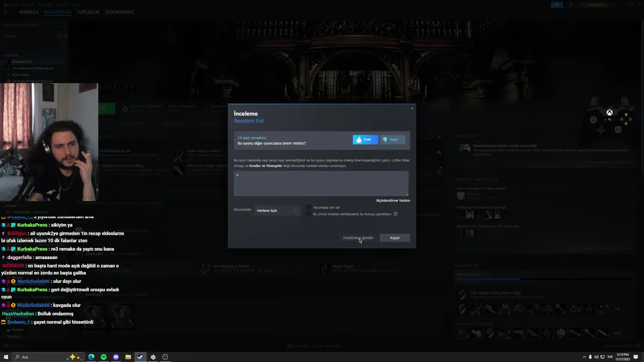Enable the Yorumlara izin ver checkbox
The height and width of the screenshot is (362, 644).
pyautogui.click(x=308, y=208)
